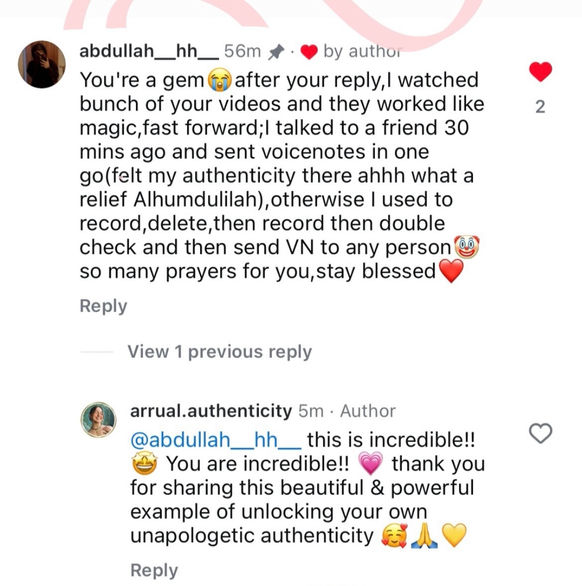This screenshot has width=582, height=586.
Task: Tap the pin icon beside 56m
Action: [276, 52]
